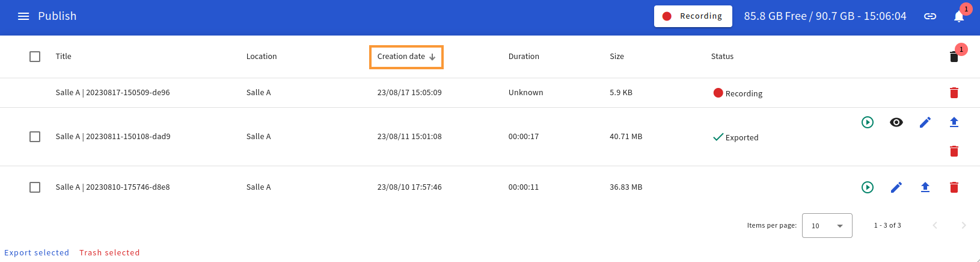
Task: Play recording 20230811-150108-dad9
Action: (x=868, y=122)
